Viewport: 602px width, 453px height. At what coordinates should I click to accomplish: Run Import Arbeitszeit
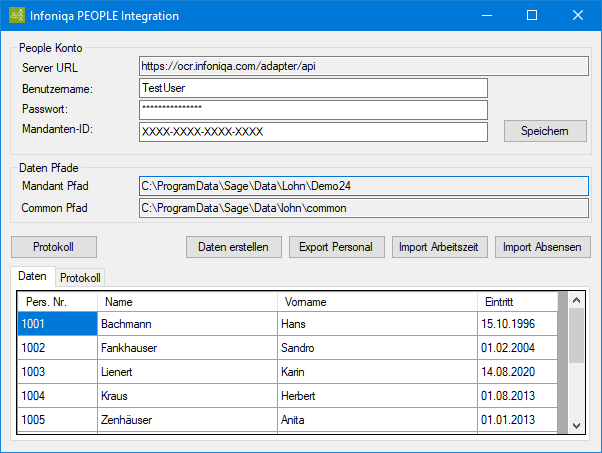click(x=440, y=247)
